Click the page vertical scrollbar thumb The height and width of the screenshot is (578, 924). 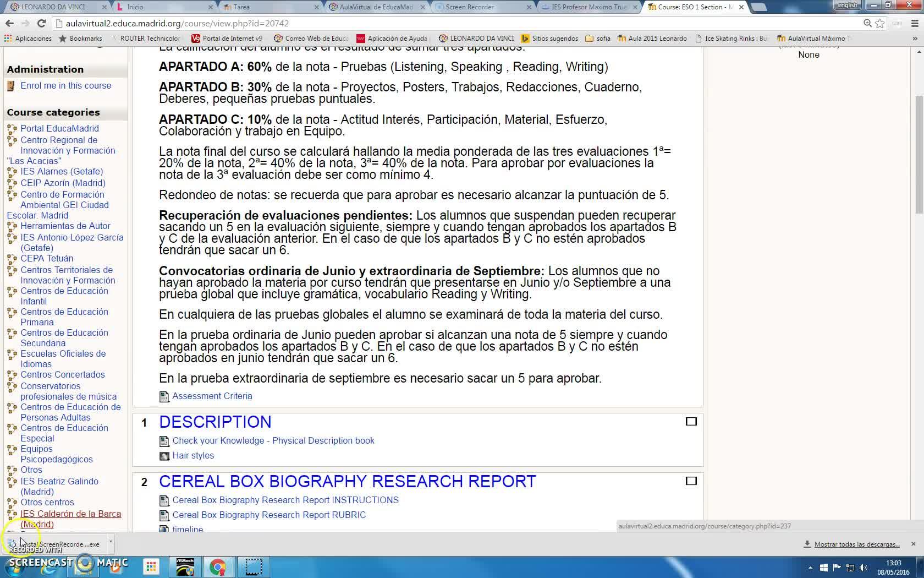click(919, 154)
